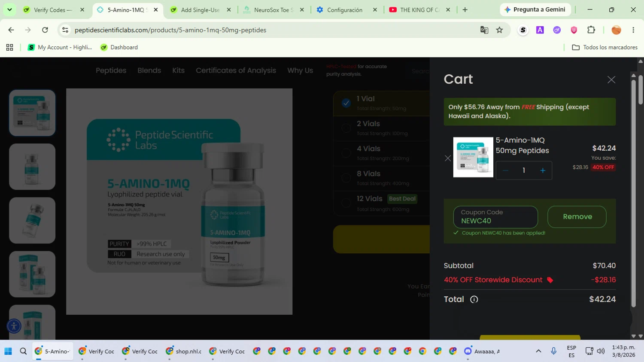This screenshot has height=362, width=644.
Task: Select the third tilted vial thumbnail
Action: tap(32, 220)
